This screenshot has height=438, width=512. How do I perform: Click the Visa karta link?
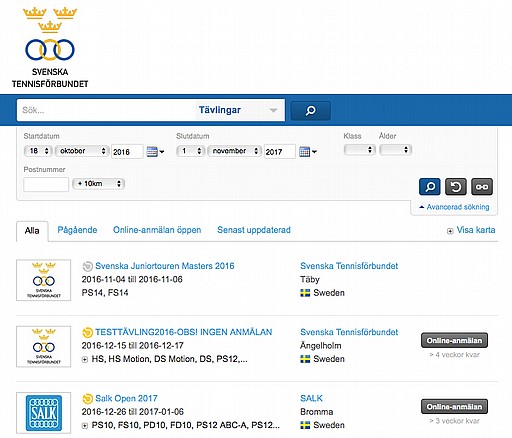[476, 230]
